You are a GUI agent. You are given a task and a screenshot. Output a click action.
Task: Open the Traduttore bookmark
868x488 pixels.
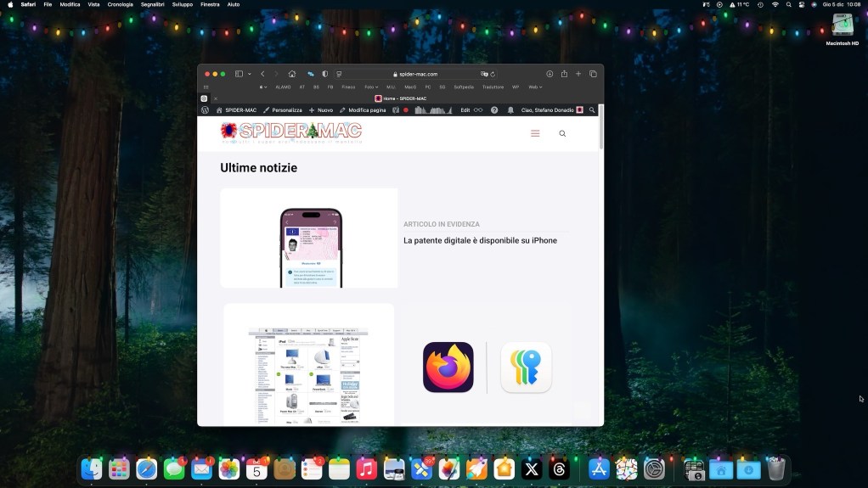click(x=493, y=87)
